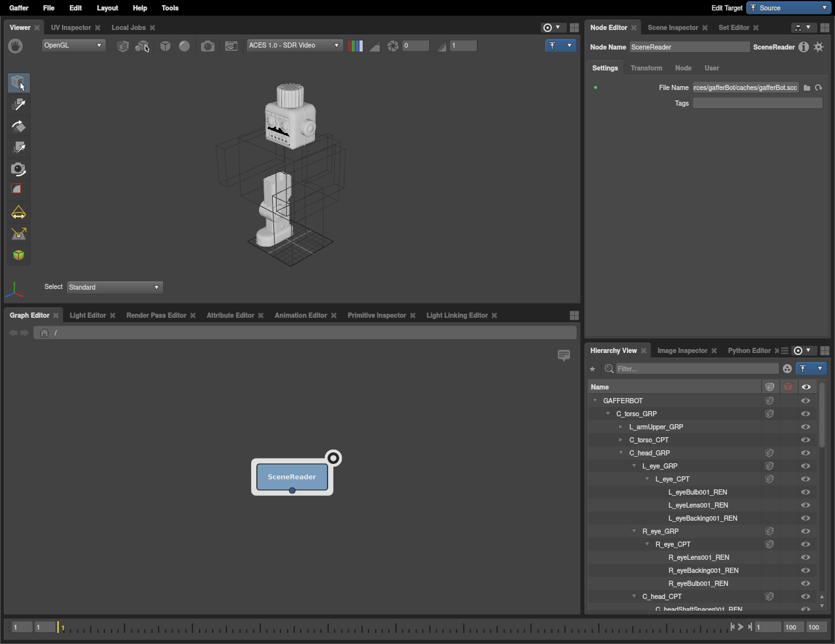Toggle visibility of GAFFERBOT
The image size is (835, 644).
806,401
